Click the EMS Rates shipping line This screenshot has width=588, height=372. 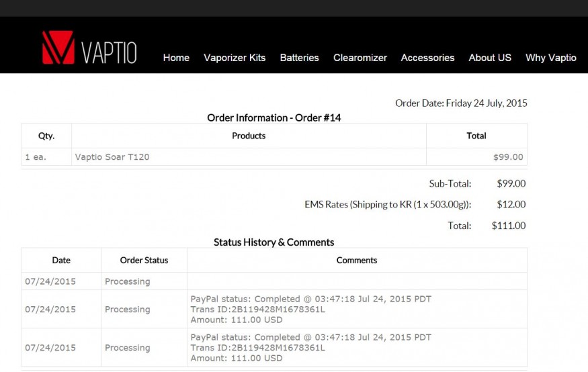(388, 205)
